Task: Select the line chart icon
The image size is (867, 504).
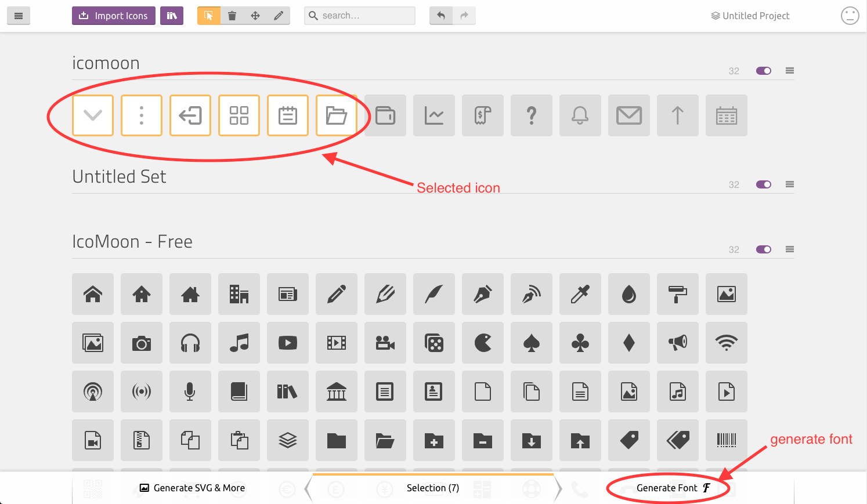Action: pyautogui.click(x=434, y=115)
